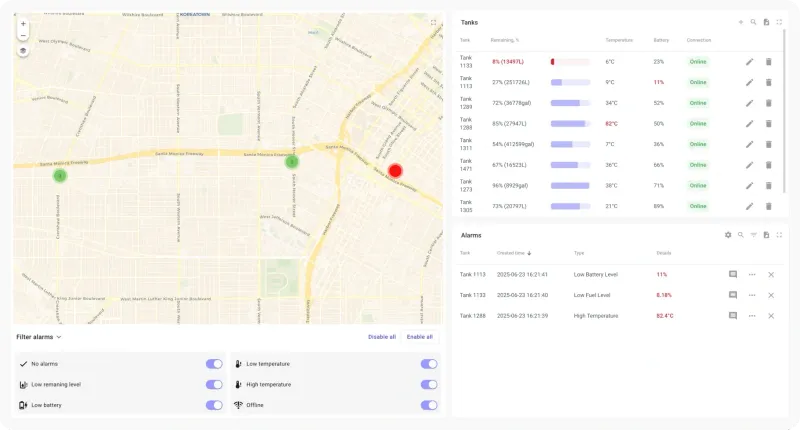
Task: Click the 0.18% Low Fuel Level detail
Action: point(664,295)
